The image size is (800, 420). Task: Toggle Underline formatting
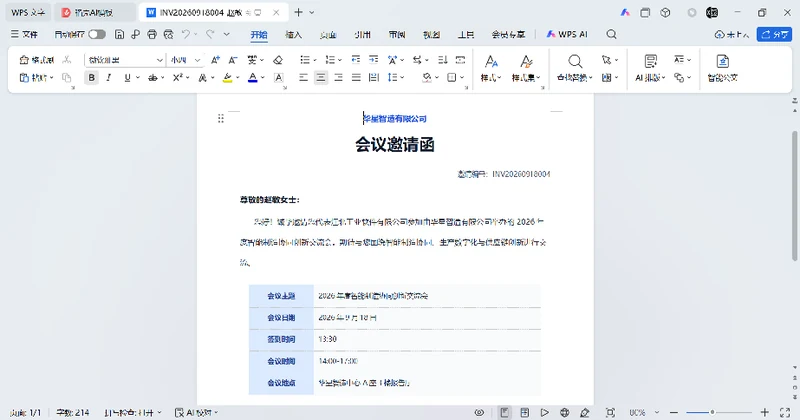point(127,78)
